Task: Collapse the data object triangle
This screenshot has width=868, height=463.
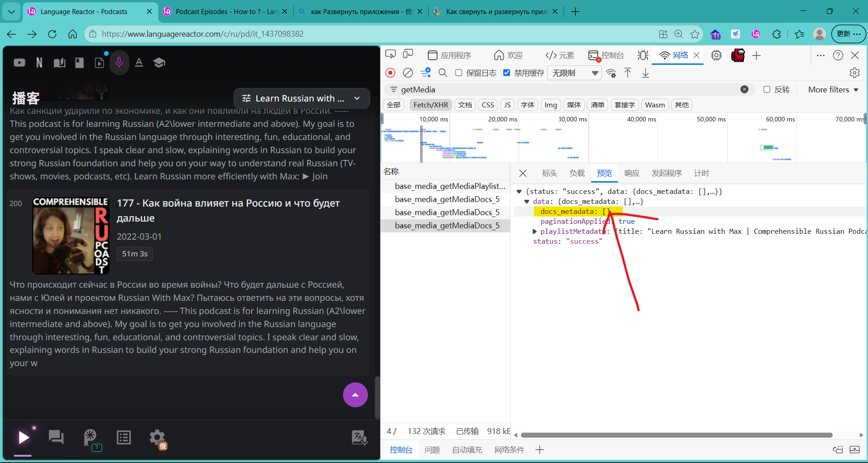Action: 527,202
